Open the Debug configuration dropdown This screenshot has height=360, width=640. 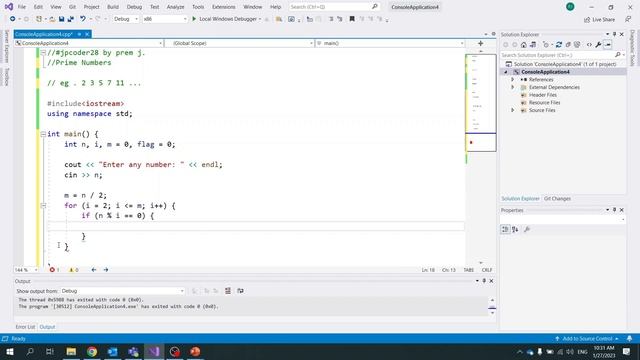pos(125,19)
